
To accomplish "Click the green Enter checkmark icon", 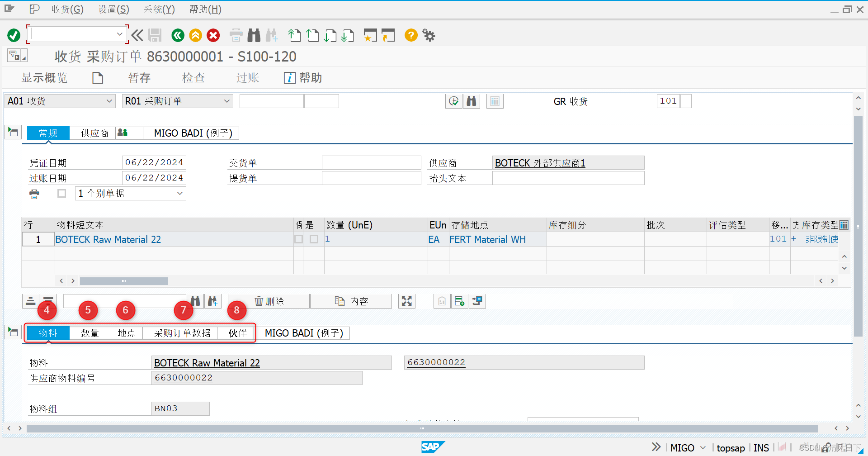I will tap(14, 35).
